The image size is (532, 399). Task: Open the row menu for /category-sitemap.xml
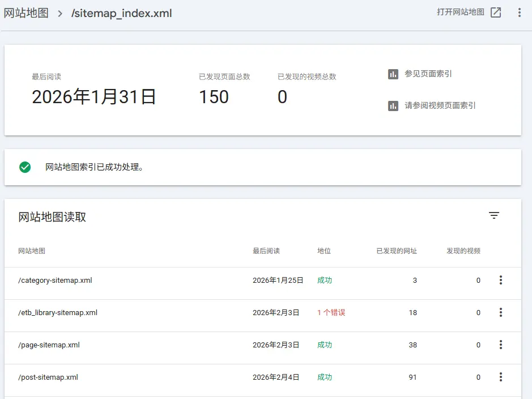501,281
